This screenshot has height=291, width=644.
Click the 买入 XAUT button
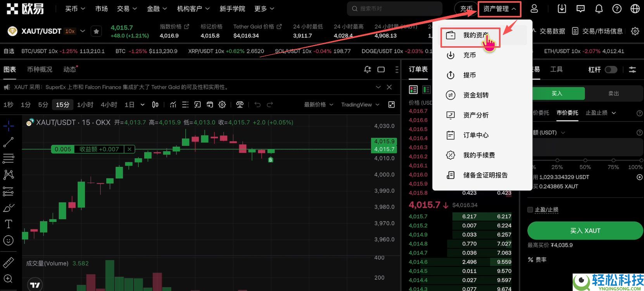[585, 230]
